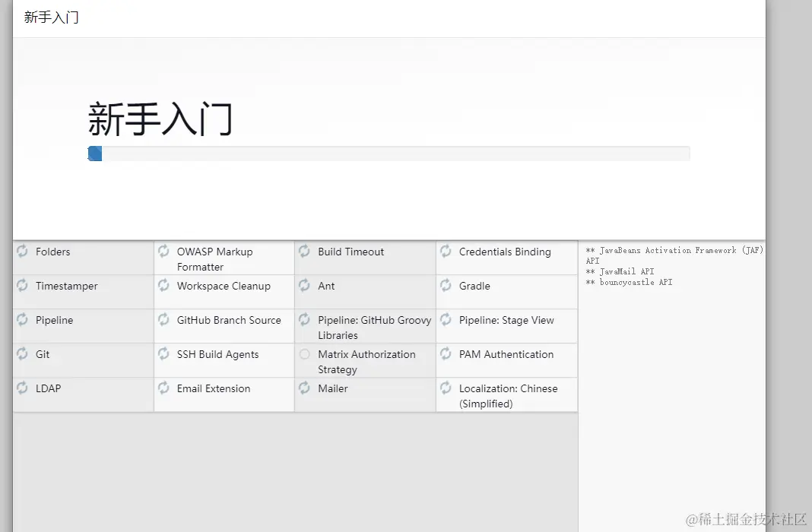Screen dimensions: 812x532
Task: Click the Workspace Cleanup plugin label
Action: click(x=224, y=286)
